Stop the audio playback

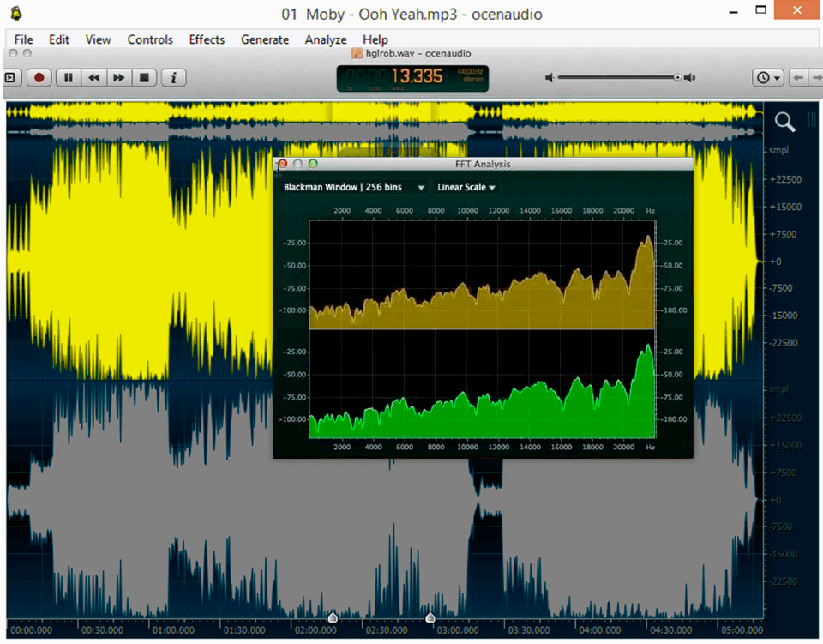[x=145, y=77]
